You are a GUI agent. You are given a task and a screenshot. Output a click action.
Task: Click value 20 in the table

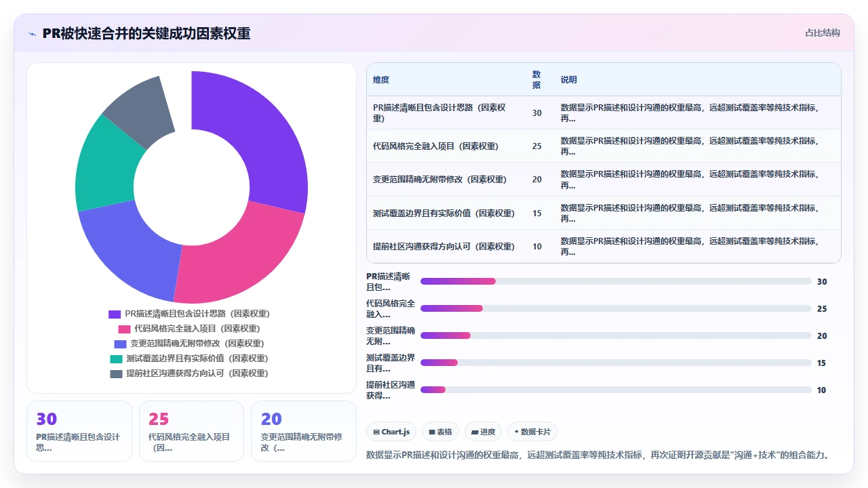pyautogui.click(x=536, y=180)
